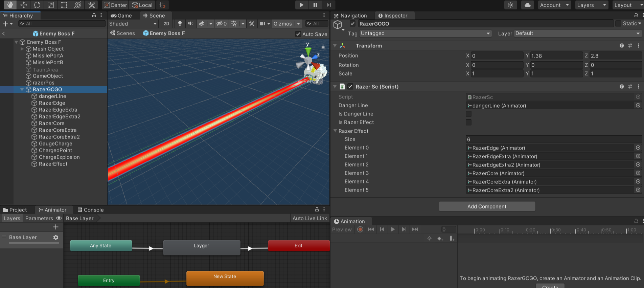This screenshot has width=644, height=288.
Task: Toggle Center pivot mode
Action: 115,5
